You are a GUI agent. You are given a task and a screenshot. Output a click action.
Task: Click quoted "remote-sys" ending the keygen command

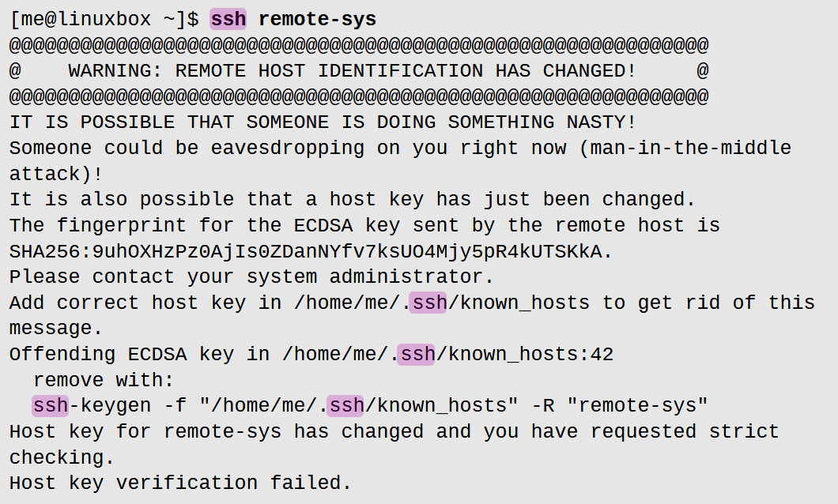pyautogui.click(x=643, y=406)
